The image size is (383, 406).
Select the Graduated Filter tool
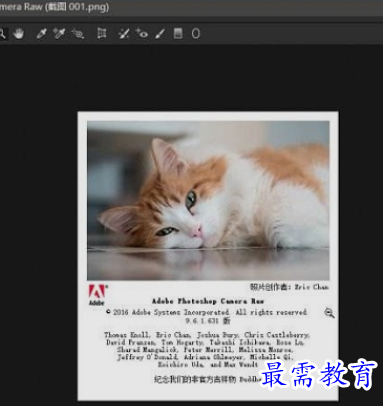pos(178,33)
